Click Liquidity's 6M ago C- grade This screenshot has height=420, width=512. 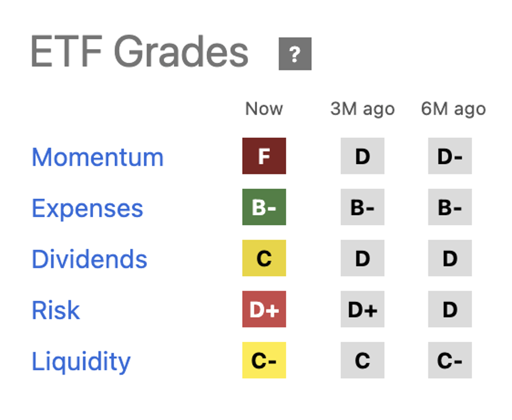[450, 360]
